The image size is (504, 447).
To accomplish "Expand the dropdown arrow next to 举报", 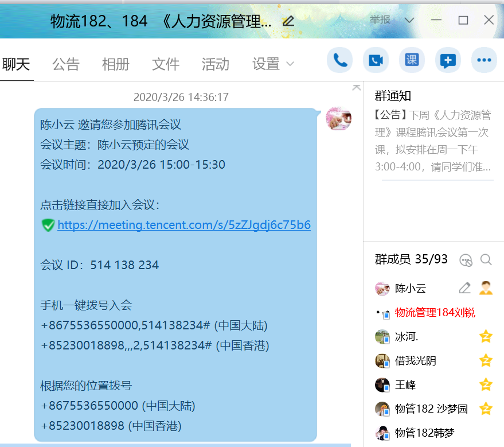I will (x=409, y=20).
